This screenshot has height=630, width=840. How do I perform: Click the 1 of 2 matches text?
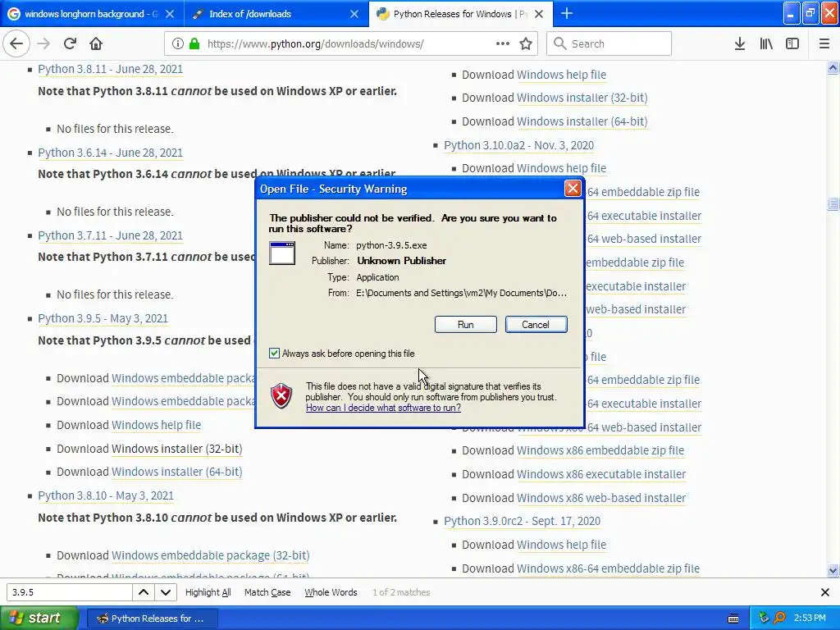[x=401, y=592]
